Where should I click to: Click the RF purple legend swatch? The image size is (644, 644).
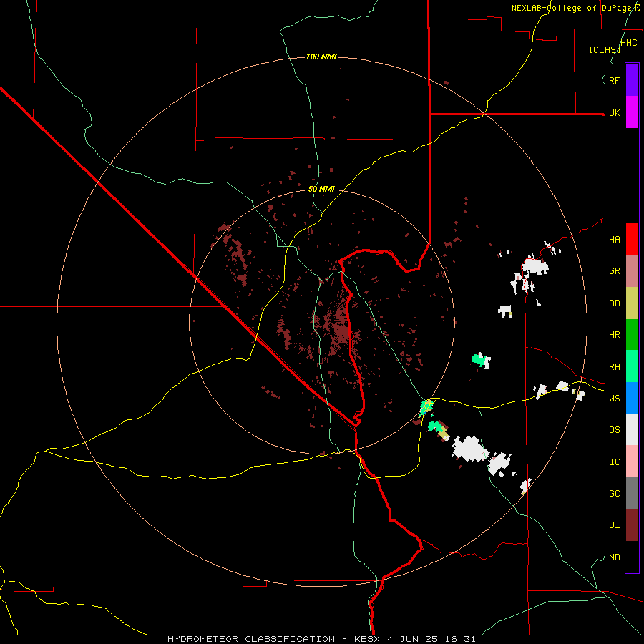tap(632, 80)
